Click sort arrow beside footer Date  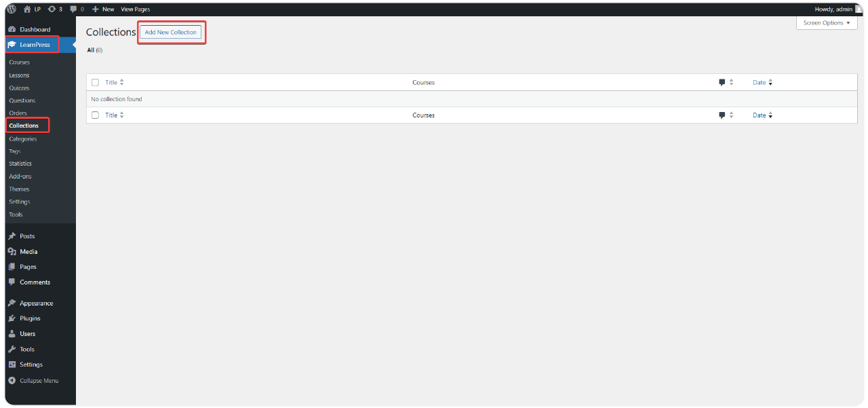click(x=770, y=115)
